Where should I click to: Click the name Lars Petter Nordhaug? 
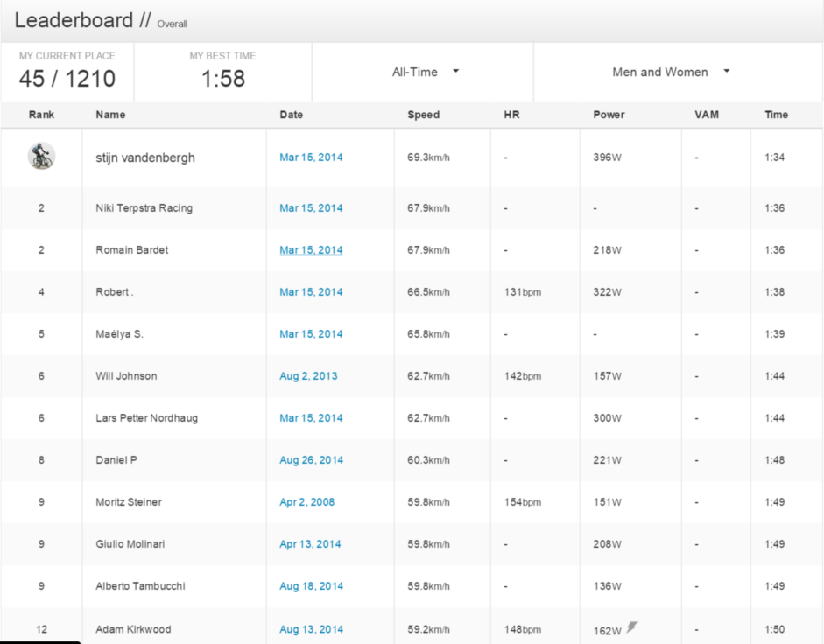(146, 418)
